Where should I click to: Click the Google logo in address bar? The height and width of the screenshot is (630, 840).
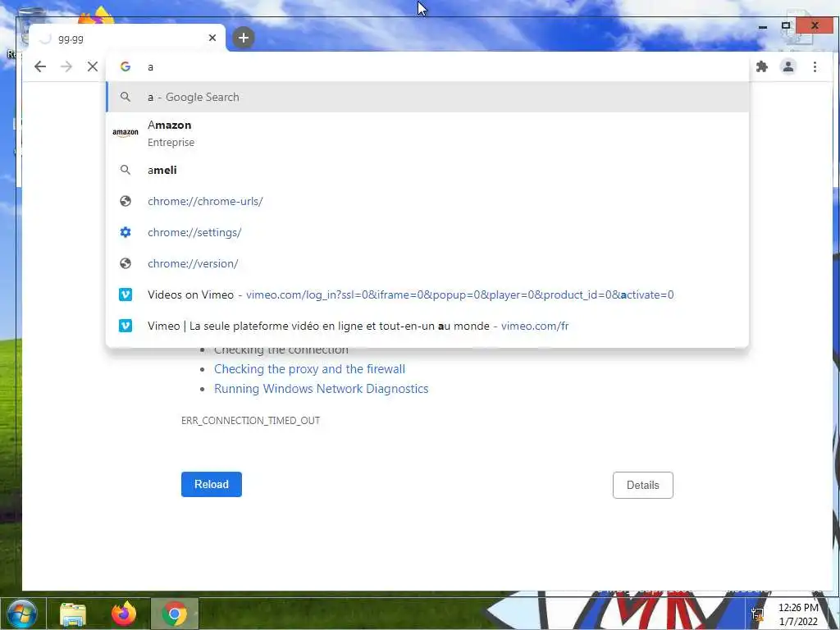(x=126, y=66)
